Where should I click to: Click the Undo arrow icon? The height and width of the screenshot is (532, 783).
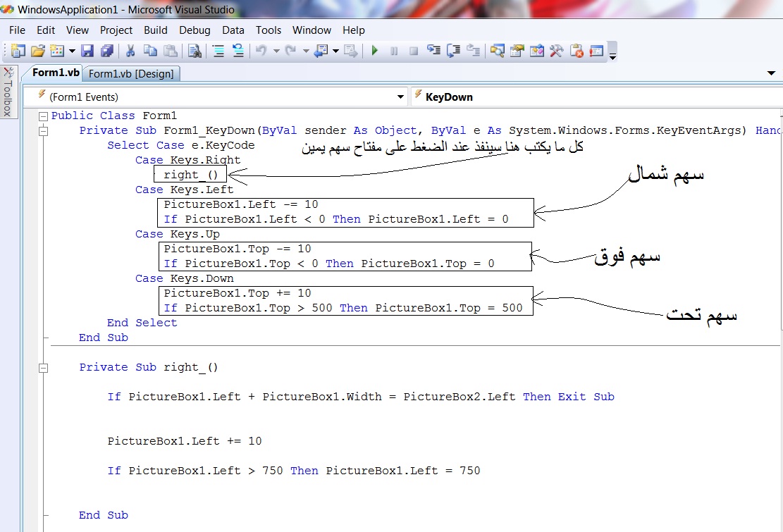point(261,51)
